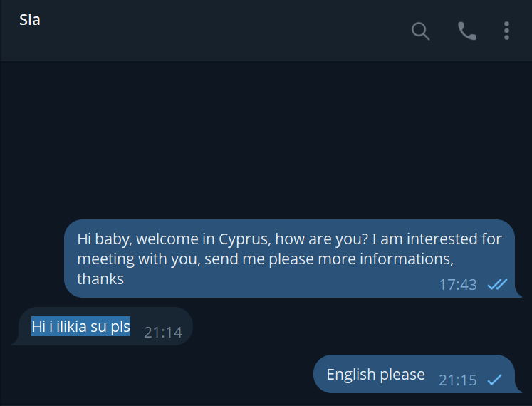Click the 21:15 timestamp on last message
The image size is (532, 406).
(458, 380)
